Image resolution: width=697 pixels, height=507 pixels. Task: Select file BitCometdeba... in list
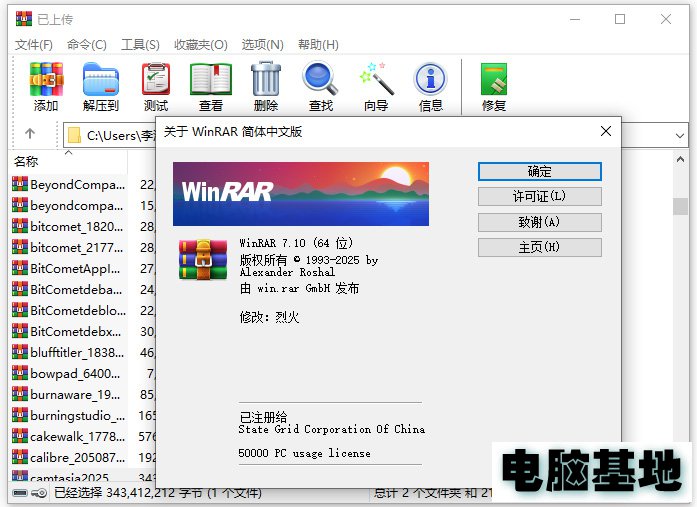click(x=76, y=289)
